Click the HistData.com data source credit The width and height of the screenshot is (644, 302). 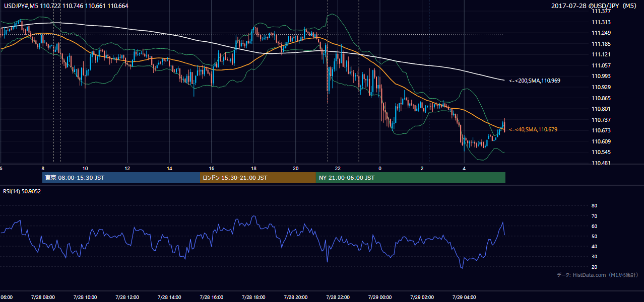point(598,275)
